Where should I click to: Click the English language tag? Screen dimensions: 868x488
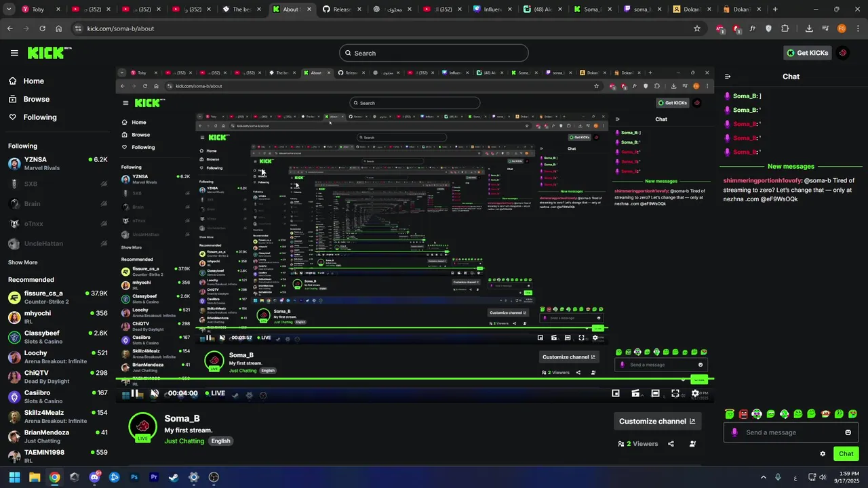221,441
